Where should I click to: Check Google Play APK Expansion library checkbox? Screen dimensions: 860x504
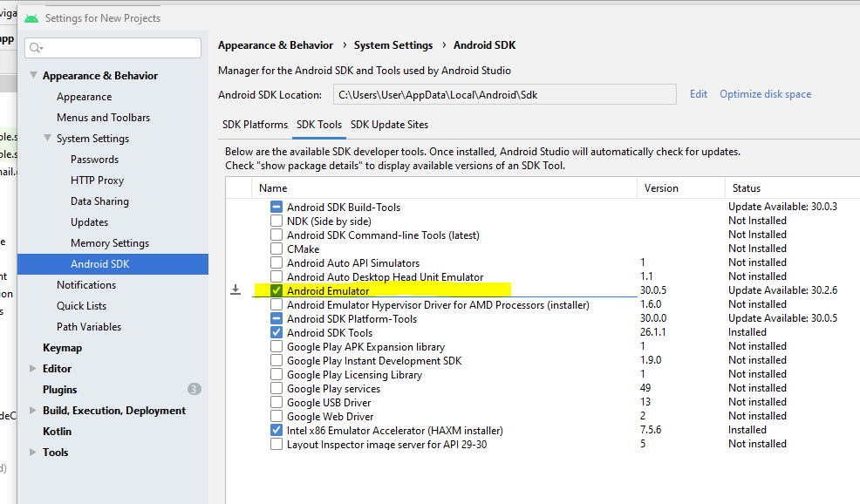(276, 346)
